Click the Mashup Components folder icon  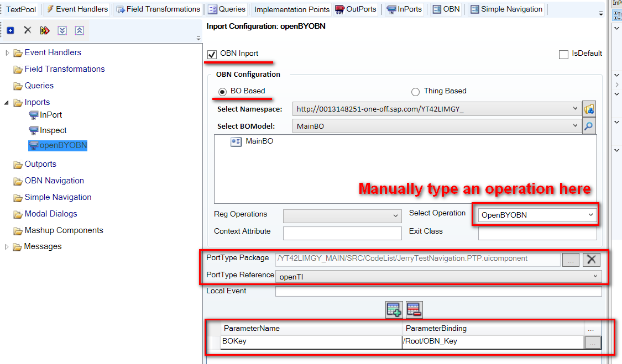tap(18, 231)
